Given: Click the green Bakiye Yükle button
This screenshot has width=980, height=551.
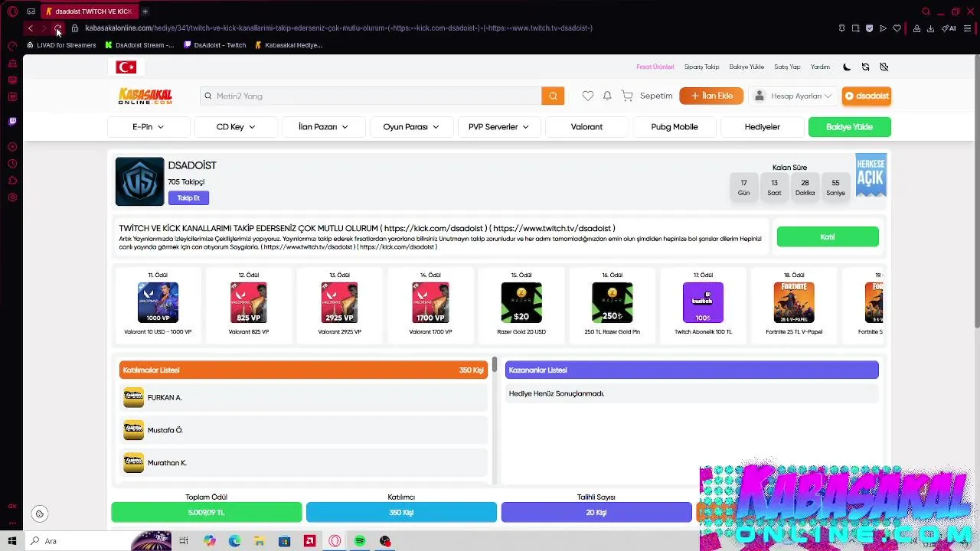Looking at the screenshot, I should [x=849, y=127].
